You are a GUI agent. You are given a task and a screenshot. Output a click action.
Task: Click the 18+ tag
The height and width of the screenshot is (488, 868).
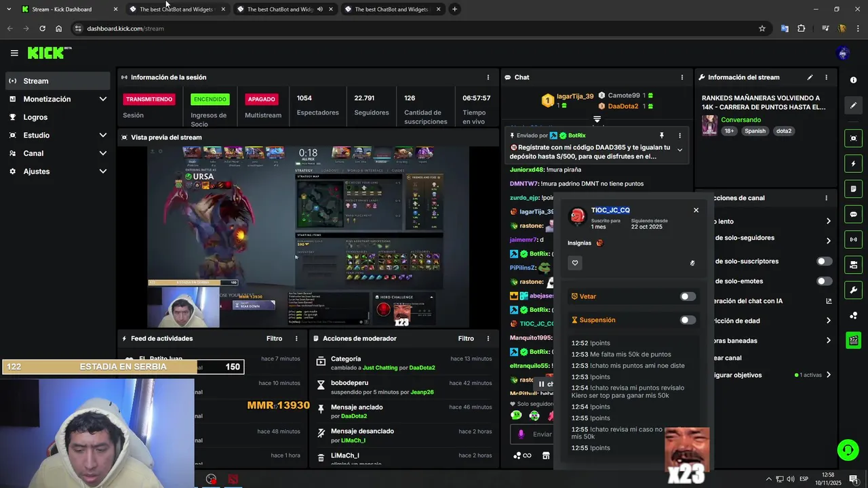pos(729,131)
